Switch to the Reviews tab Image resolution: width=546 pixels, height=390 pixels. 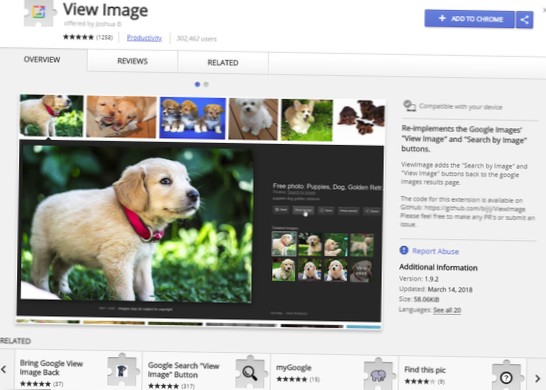[x=132, y=61]
